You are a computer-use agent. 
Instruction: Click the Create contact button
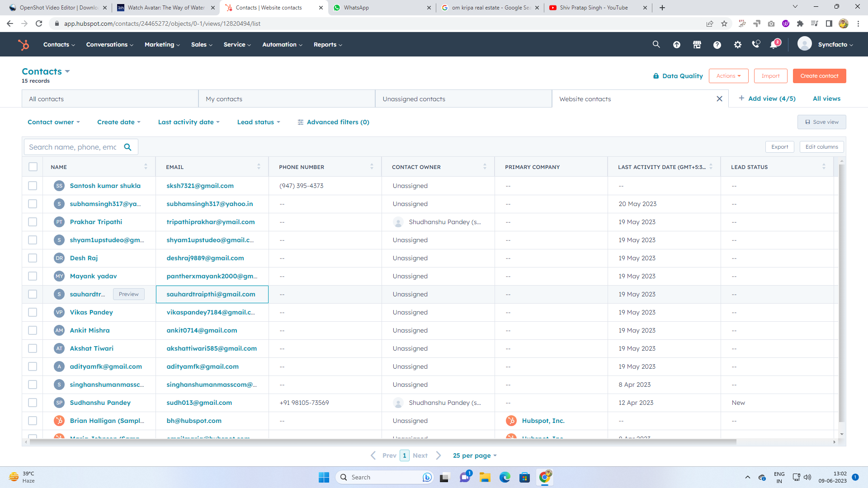pyautogui.click(x=819, y=76)
